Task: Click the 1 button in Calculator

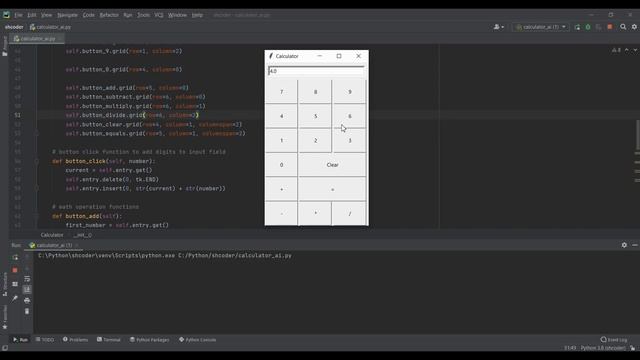Action: (x=281, y=140)
